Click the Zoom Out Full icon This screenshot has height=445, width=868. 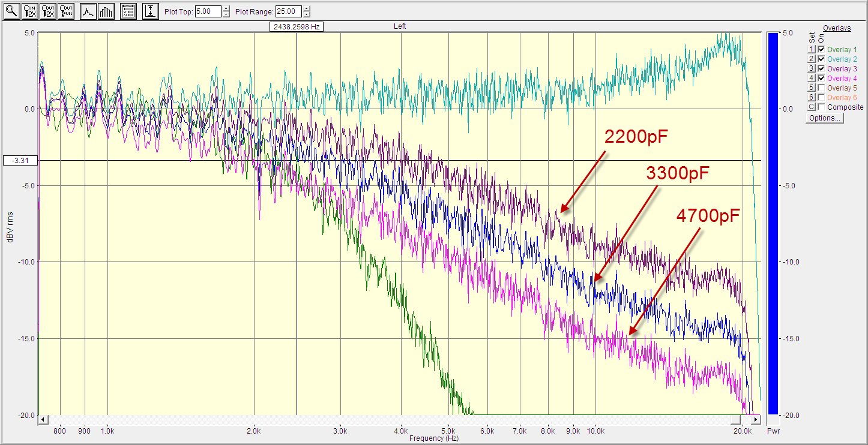[65, 11]
